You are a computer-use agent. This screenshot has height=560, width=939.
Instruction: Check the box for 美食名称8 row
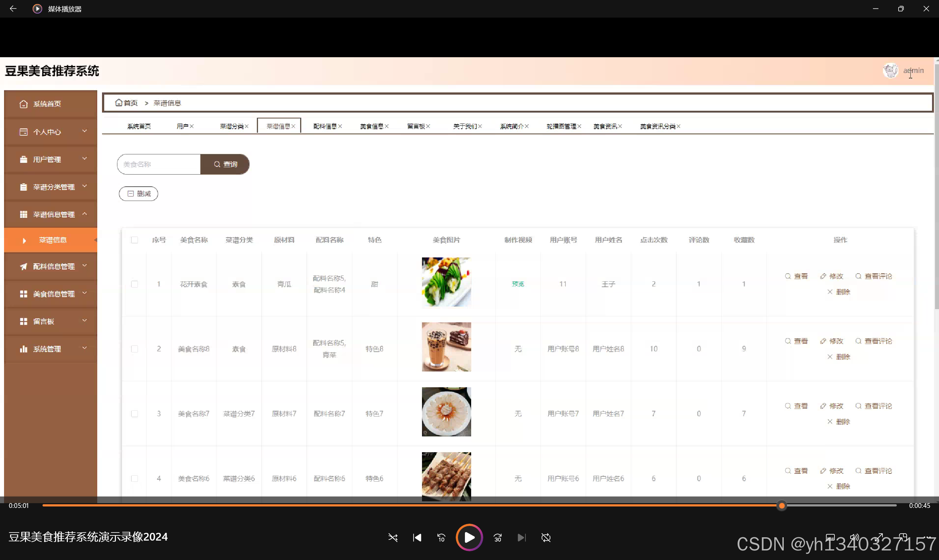(134, 349)
